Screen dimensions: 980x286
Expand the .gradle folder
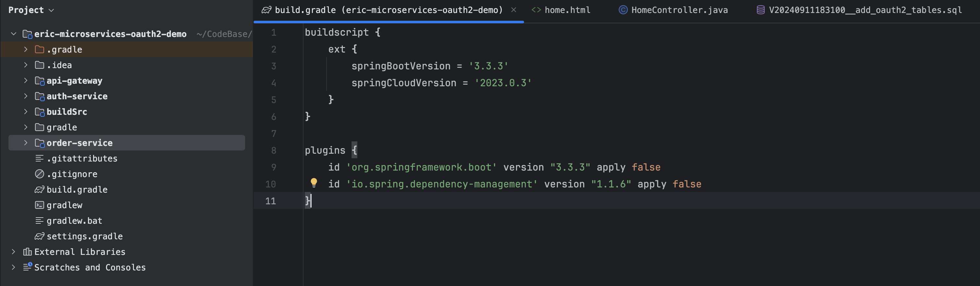[26, 49]
